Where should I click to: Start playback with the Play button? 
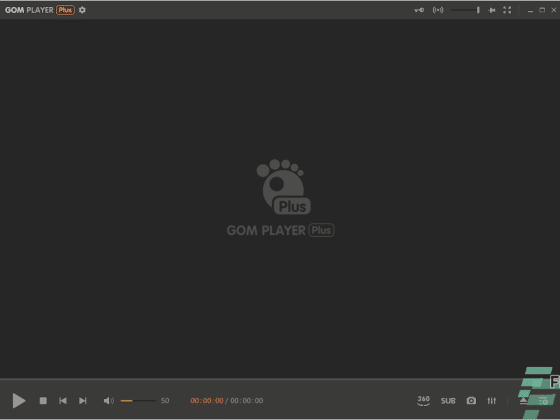19,400
